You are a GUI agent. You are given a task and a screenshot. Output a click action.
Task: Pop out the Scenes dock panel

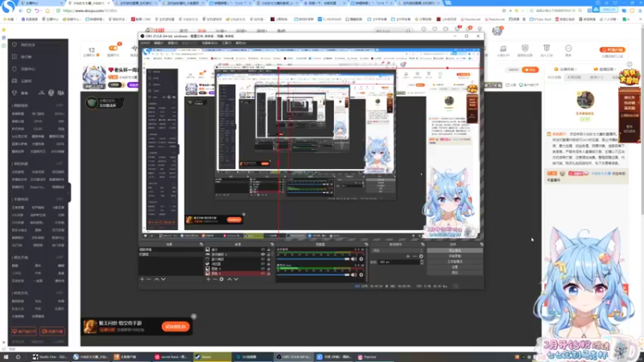pos(202,245)
